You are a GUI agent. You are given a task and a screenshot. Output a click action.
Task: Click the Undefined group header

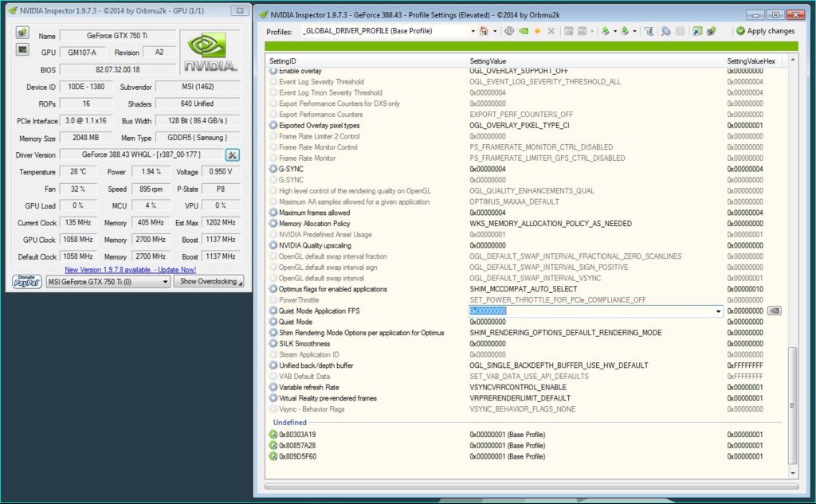(x=290, y=422)
